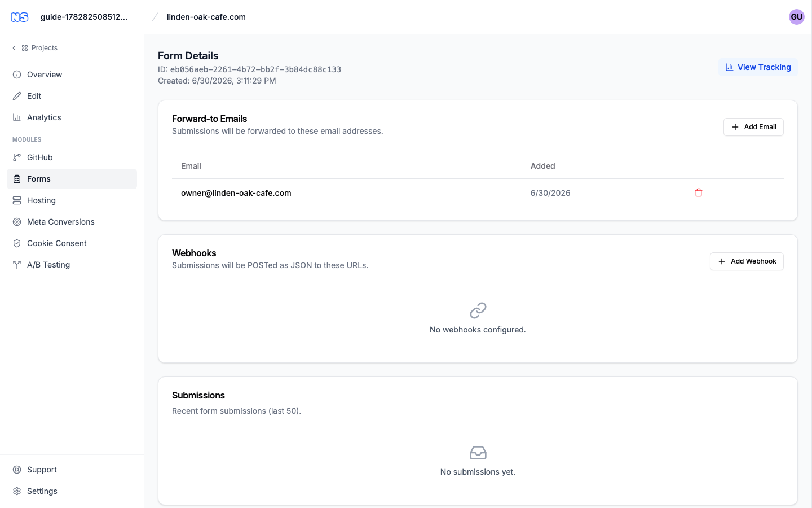Click the Add Email button
This screenshot has width=812, height=508.
coord(753,127)
